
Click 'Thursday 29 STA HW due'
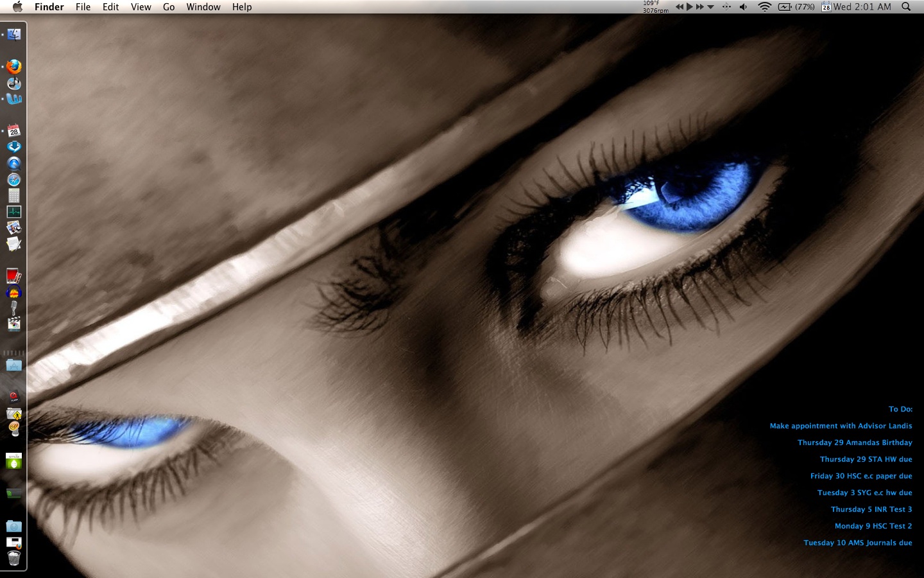[x=866, y=459]
